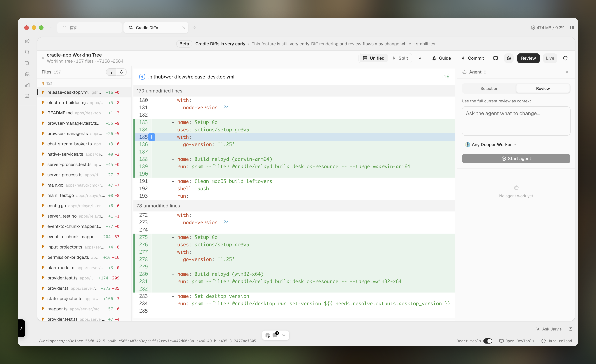Image resolution: width=596 pixels, height=364 pixels.
Task: Click the Start agent button
Action: point(516,159)
